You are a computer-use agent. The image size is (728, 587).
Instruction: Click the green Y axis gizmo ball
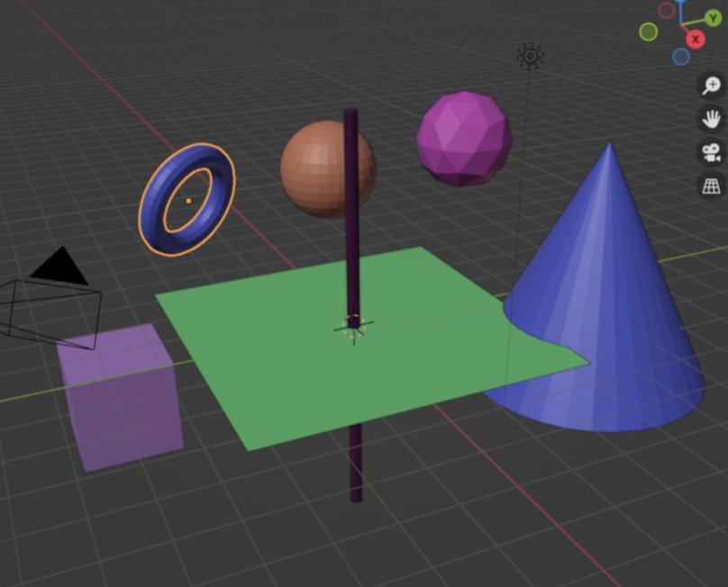pos(714,18)
